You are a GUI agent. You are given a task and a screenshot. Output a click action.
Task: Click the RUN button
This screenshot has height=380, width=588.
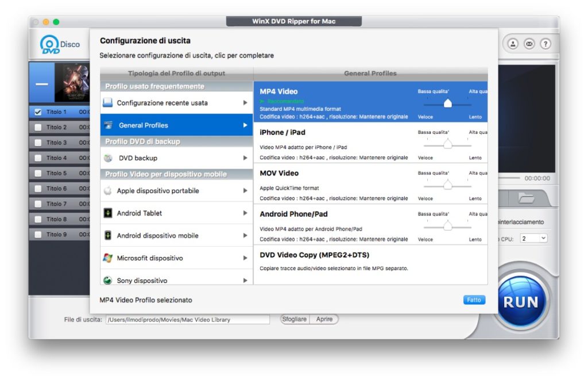520,301
